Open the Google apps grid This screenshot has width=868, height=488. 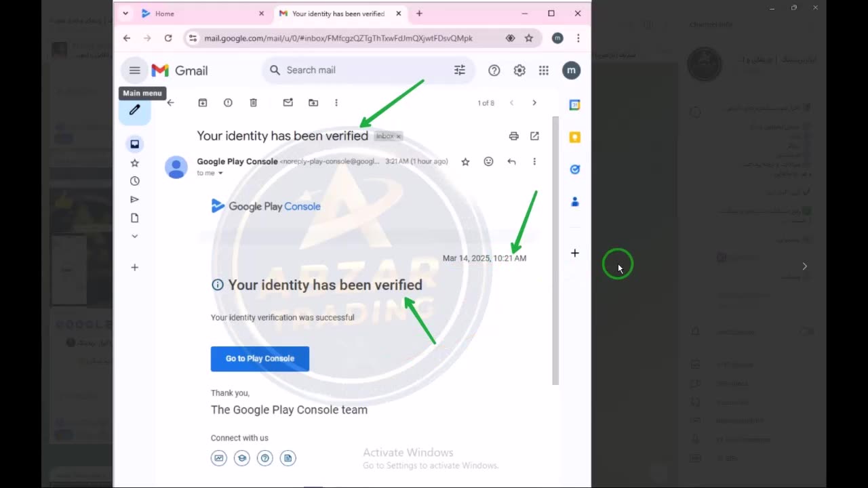point(544,70)
